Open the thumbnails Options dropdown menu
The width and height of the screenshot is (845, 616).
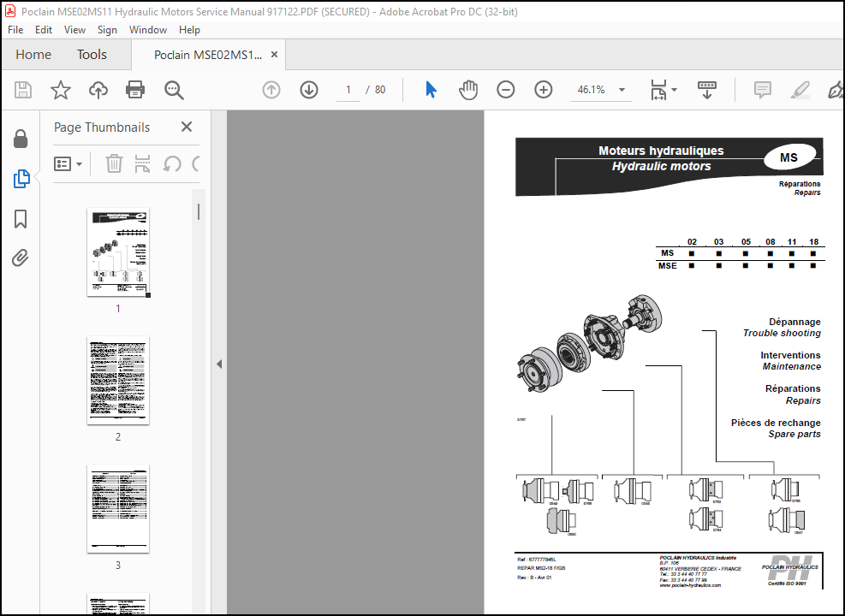(68, 163)
